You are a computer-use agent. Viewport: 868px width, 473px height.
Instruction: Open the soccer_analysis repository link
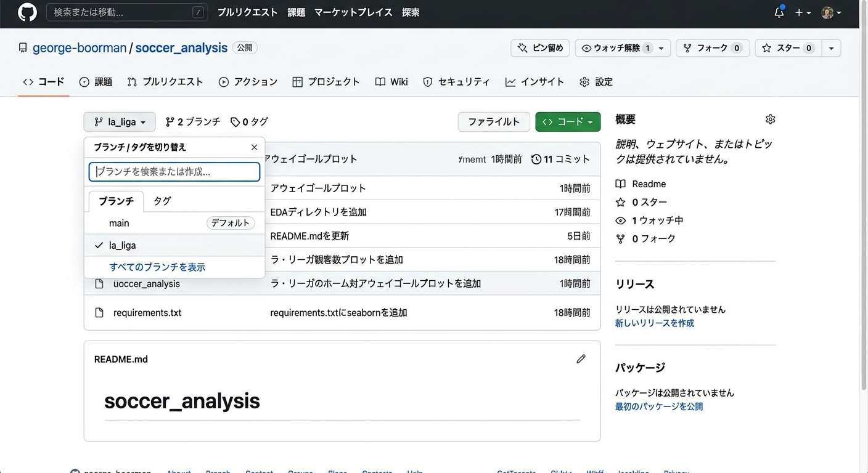tap(181, 48)
